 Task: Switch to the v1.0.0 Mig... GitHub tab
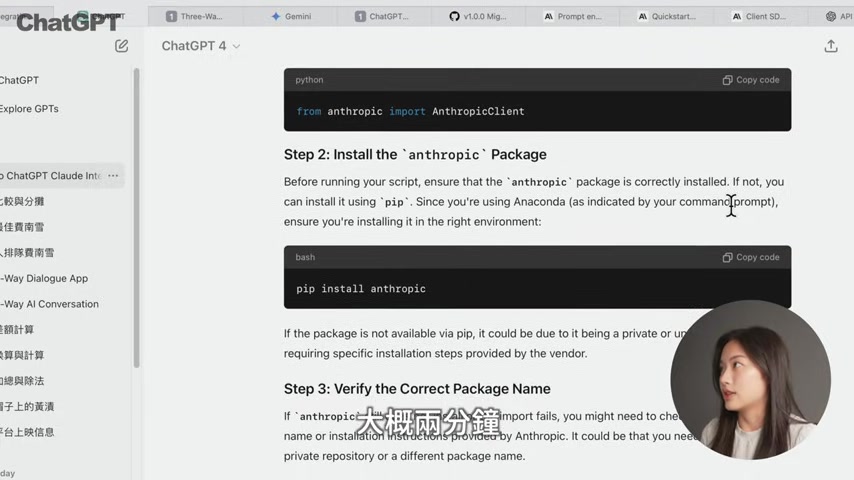pos(478,16)
